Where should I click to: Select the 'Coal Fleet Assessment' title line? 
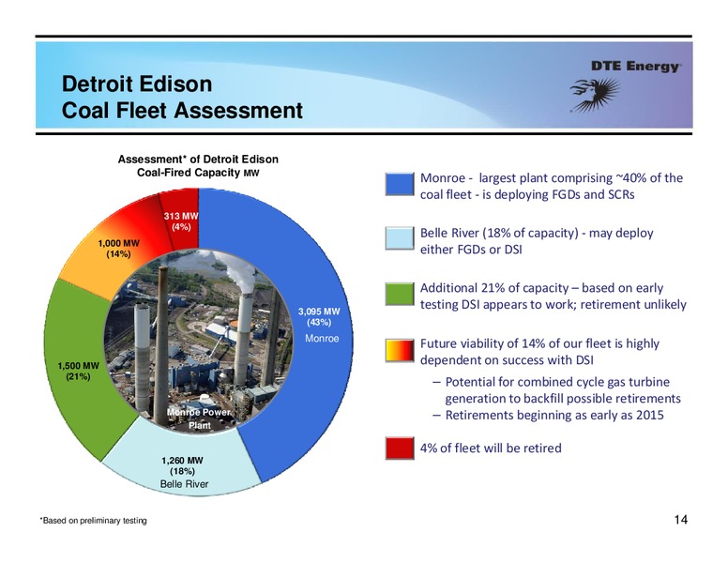coord(182,111)
